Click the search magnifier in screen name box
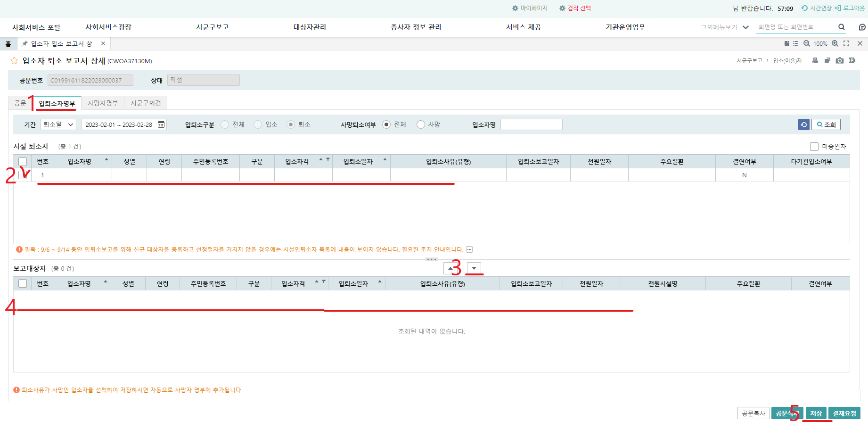 [x=841, y=27]
